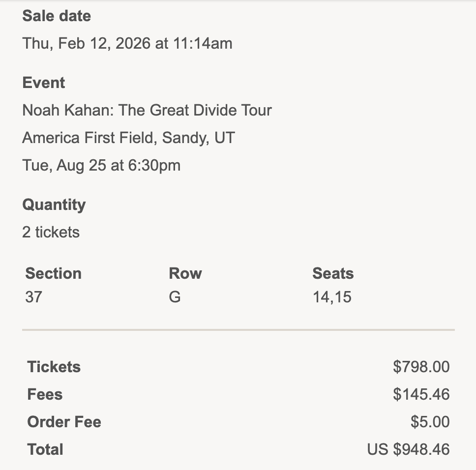Click the Sale date heading
The width and height of the screenshot is (476, 470).
(57, 16)
